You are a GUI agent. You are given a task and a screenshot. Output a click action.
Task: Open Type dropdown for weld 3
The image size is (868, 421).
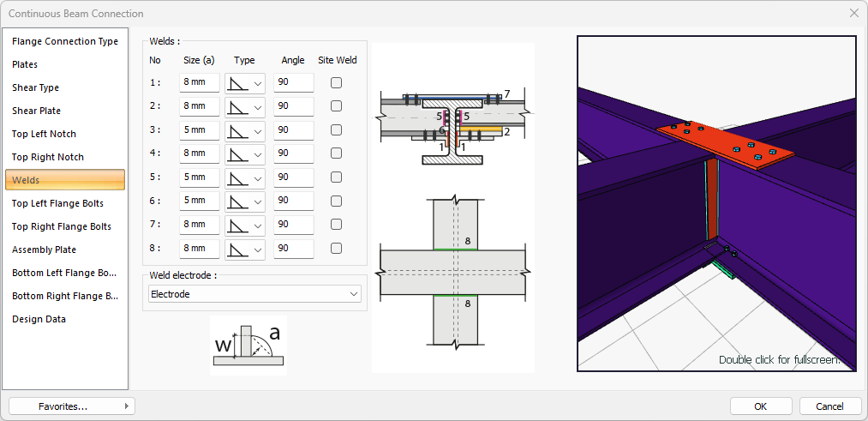coord(258,130)
